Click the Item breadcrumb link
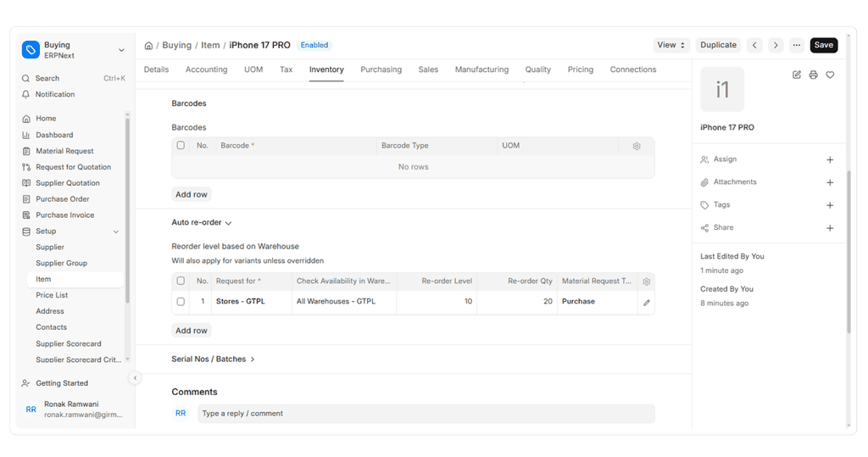Screen dimensions: 868x457 click(210, 46)
